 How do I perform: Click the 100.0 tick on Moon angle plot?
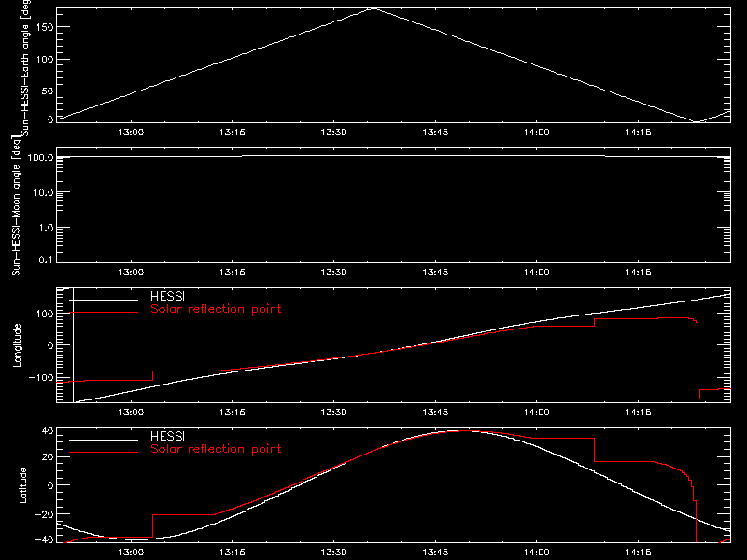pos(40,157)
